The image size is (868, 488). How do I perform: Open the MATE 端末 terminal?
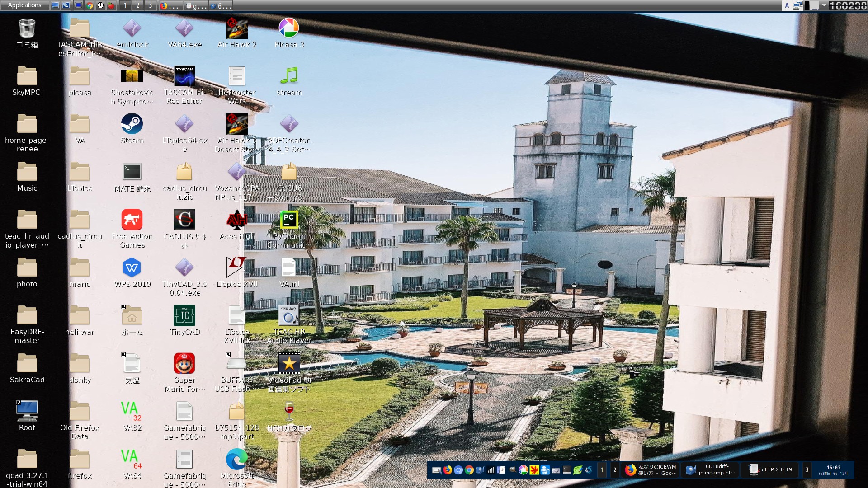point(132,172)
